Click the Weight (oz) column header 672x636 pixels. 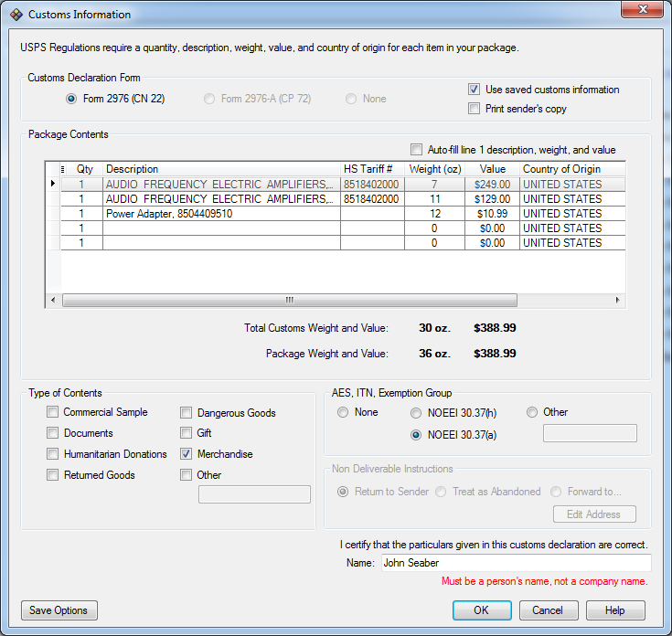(x=434, y=169)
